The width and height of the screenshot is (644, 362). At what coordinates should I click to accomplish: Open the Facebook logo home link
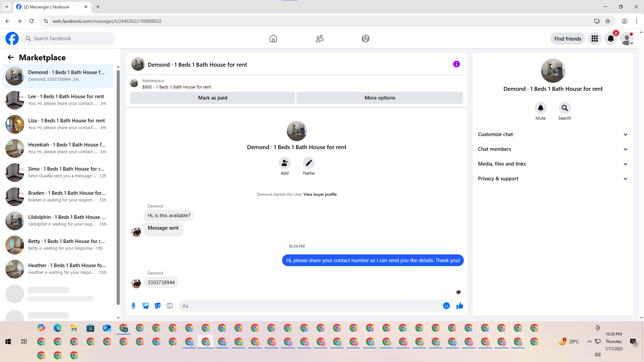(12, 39)
